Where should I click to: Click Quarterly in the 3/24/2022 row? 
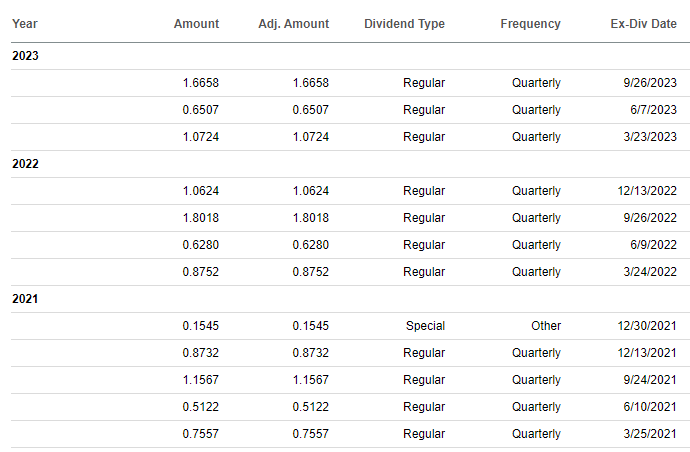coord(536,272)
